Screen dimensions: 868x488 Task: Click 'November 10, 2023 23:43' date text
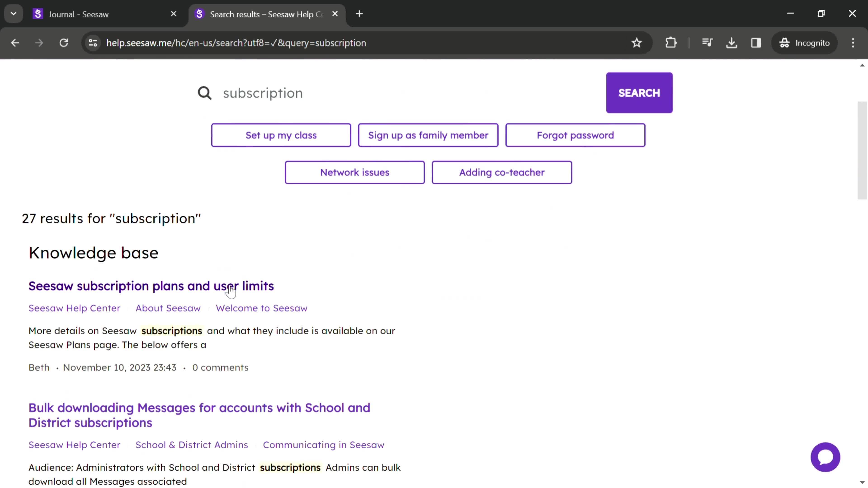click(x=120, y=367)
